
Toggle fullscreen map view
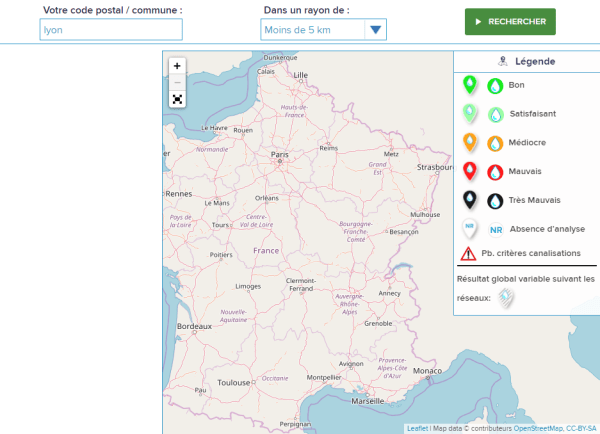tap(177, 99)
